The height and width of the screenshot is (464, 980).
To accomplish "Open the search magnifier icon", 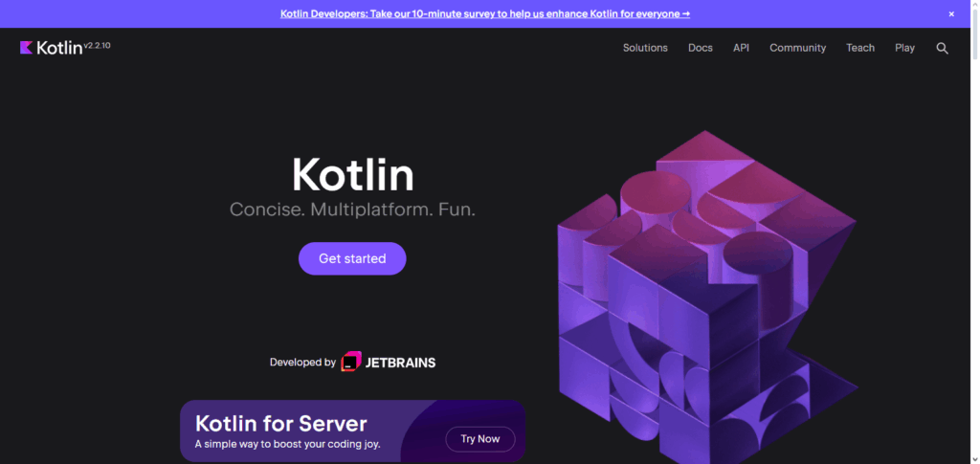I will pyautogui.click(x=942, y=48).
